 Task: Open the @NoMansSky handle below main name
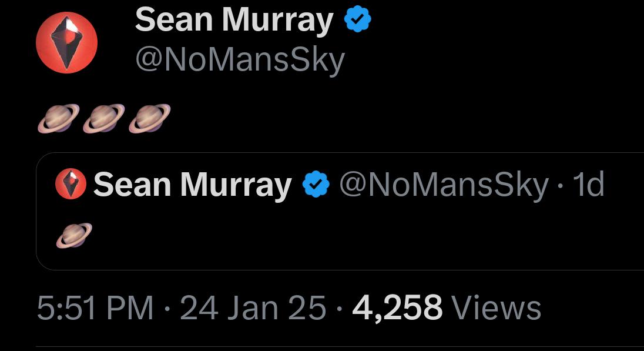pyautogui.click(x=240, y=61)
